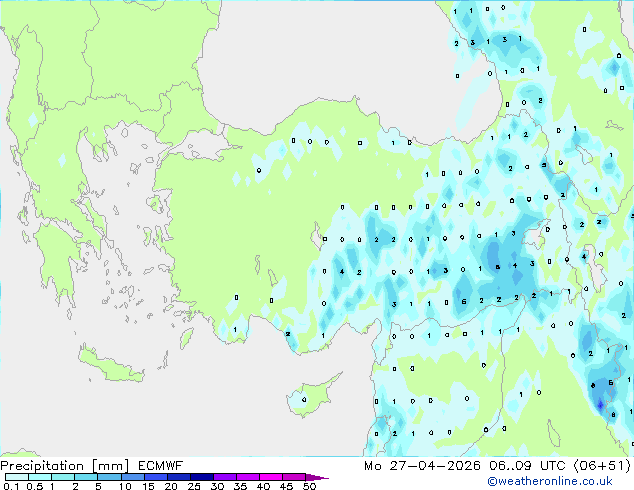The height and width of the screenshot is (490, 634).
Task: Click the island of Cyprus on the map
Action: (311, 396)
